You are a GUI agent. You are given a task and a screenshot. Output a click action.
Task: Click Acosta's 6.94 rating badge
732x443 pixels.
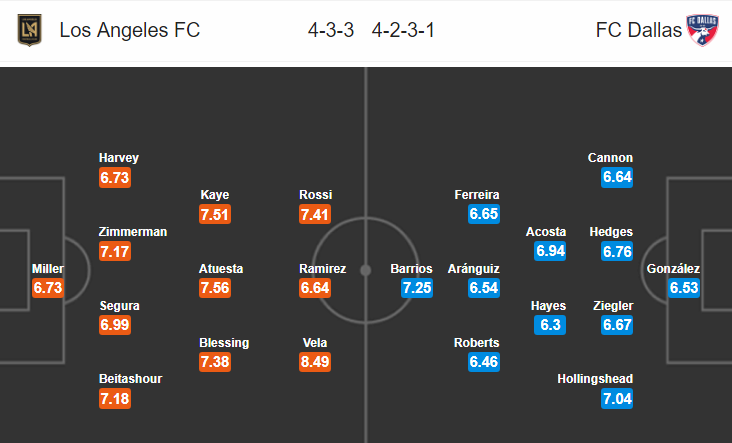pos(551,251)
